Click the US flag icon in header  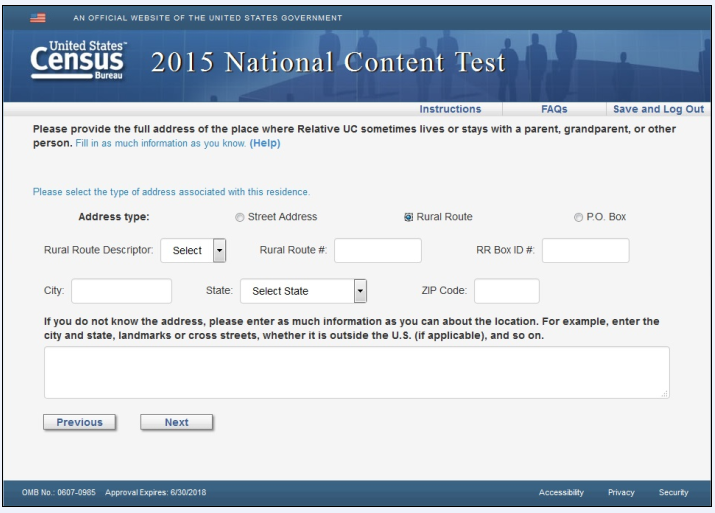(x=40, y=17)
